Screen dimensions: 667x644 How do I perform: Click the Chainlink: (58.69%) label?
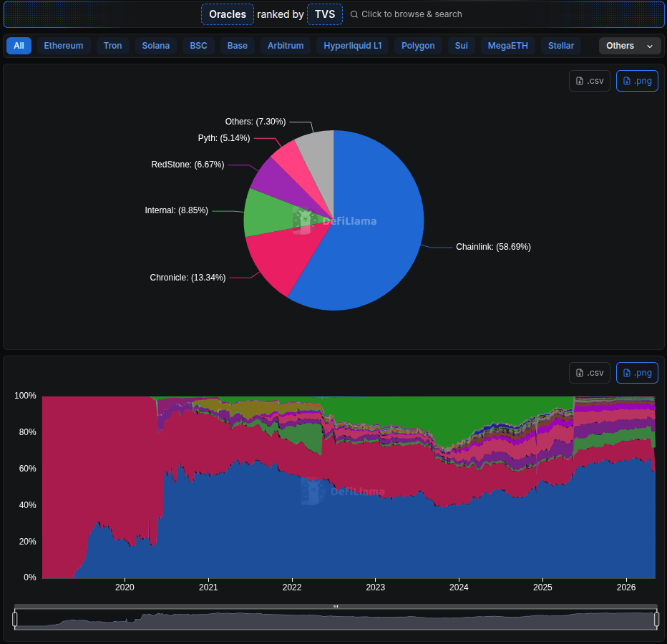point(493,247)
